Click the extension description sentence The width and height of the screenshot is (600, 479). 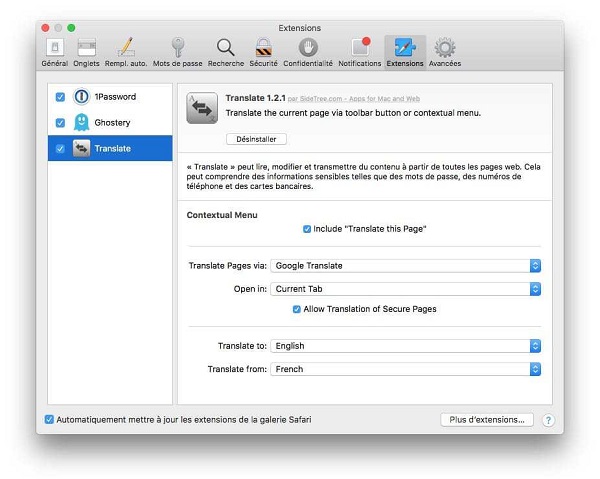pyautogui.click(x=353, y=113)
